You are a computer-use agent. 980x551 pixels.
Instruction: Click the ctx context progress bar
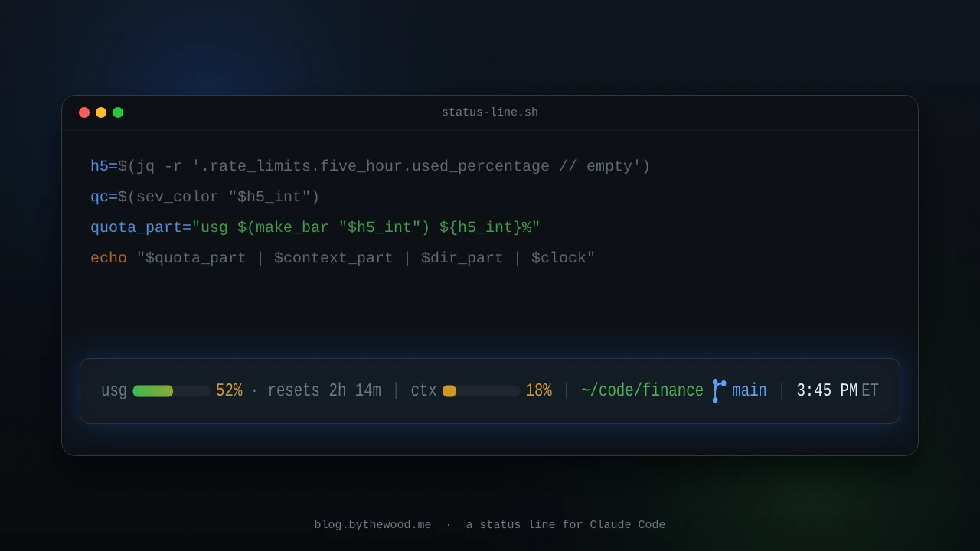click(x=481, y=391)
